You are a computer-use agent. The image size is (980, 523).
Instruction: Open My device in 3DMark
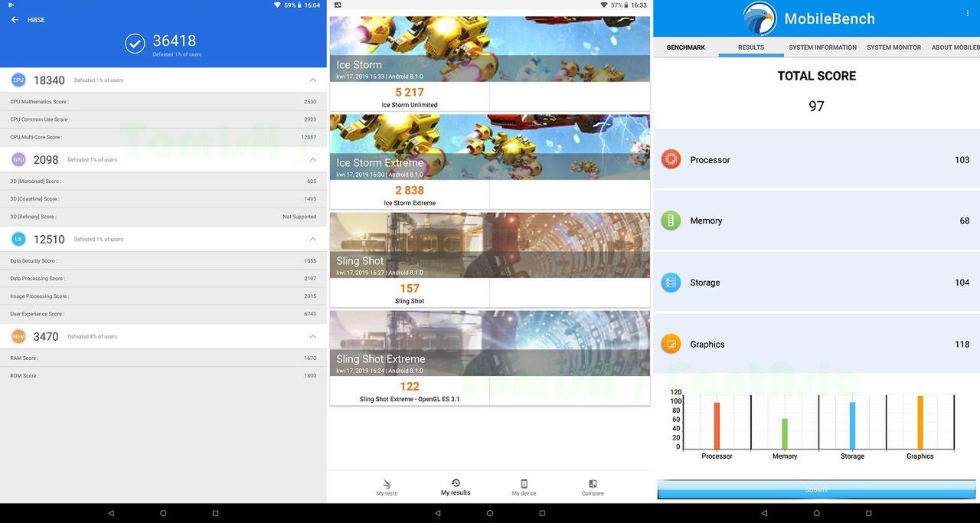[524, 487]
